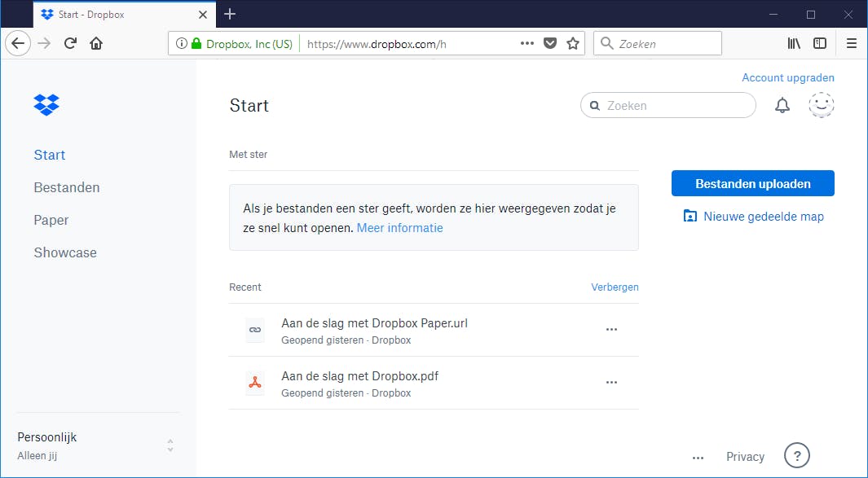Open the page actions ellipsis in the address bar

[x=527, y=43]
